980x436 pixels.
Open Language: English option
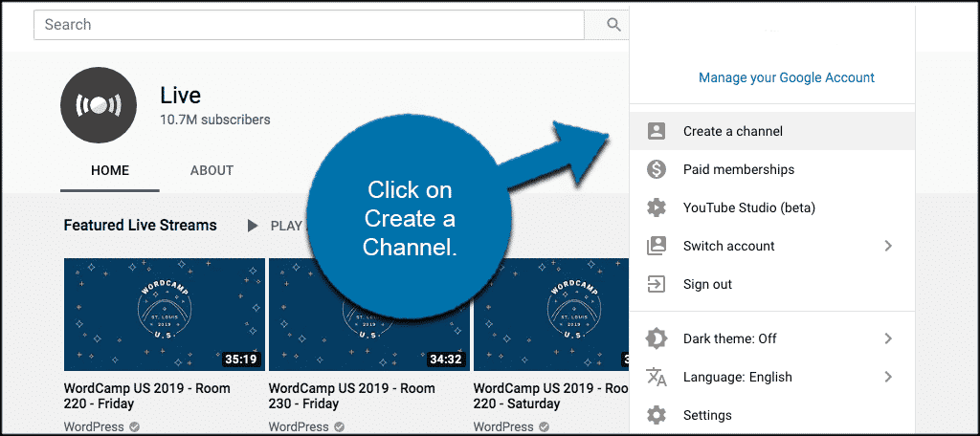point(772,377)
